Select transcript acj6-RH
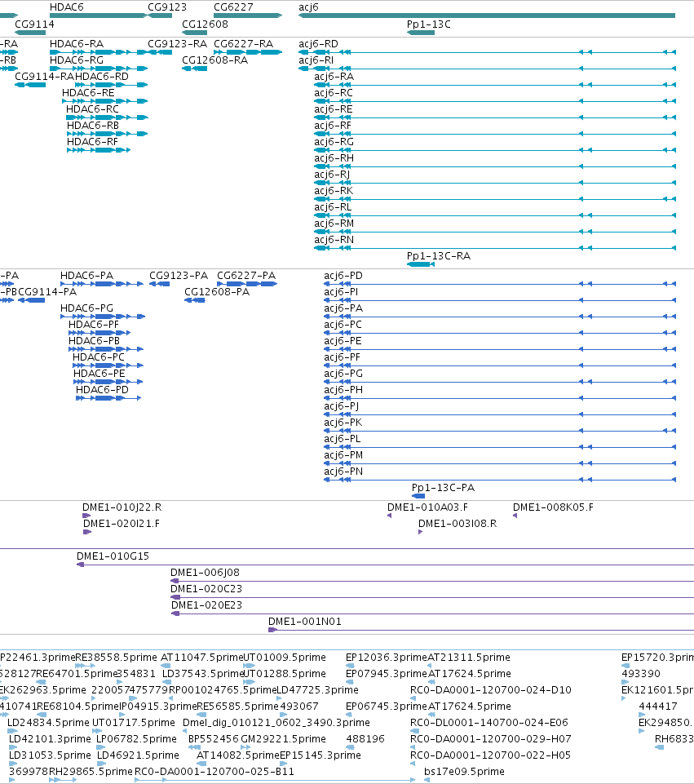Viewport: 694px width, 784px height. 334,158
